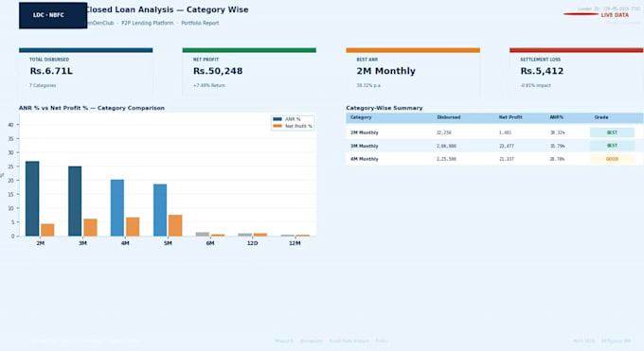Click the gray ANR bar for 12D
Screen dimensions: 644x351
click(x=244, y=235)
